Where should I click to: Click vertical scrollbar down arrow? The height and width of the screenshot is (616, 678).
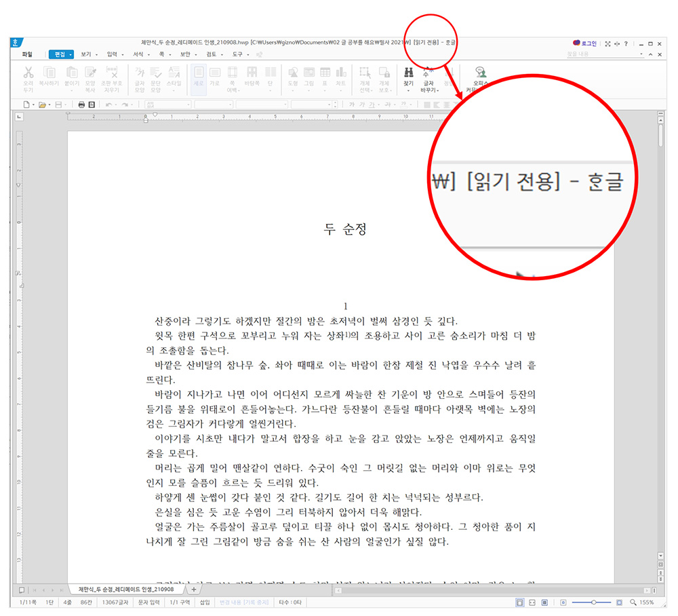click(660, 556)
